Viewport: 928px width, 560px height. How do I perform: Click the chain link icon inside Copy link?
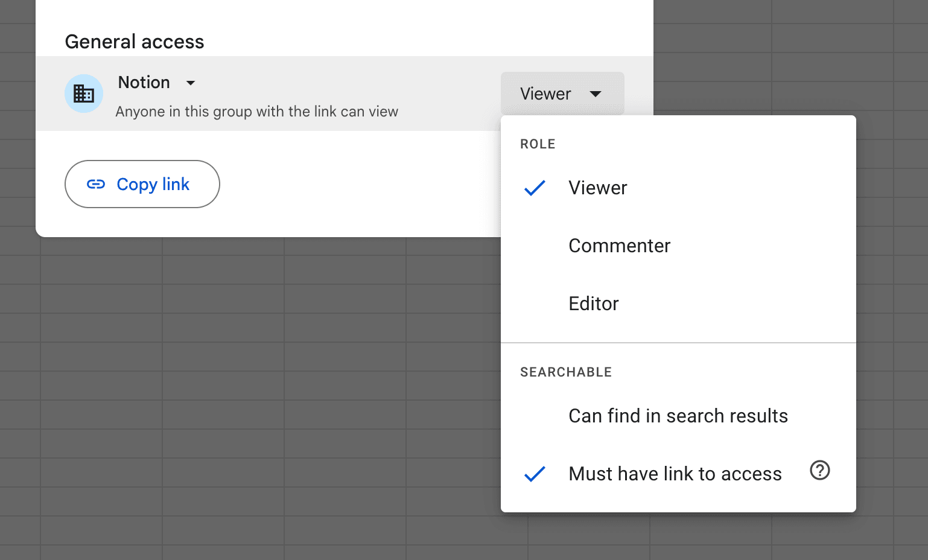[97, 184]
